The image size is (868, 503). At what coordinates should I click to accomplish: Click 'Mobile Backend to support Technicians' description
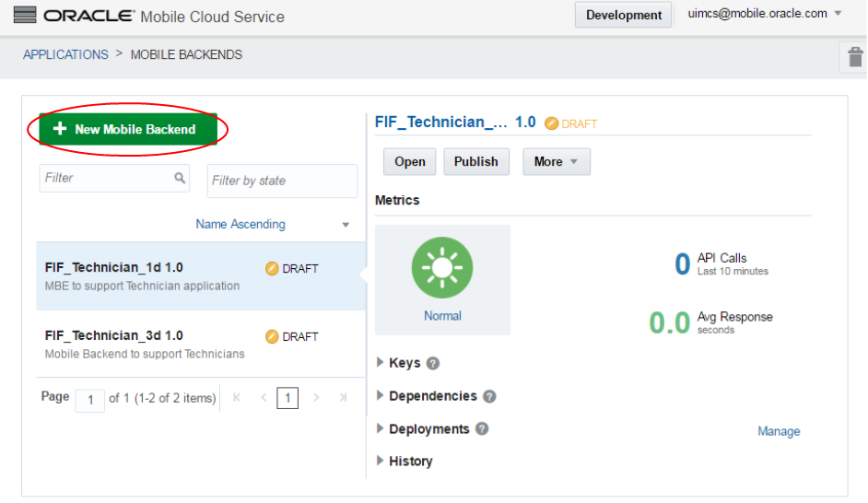click(145, 354)
